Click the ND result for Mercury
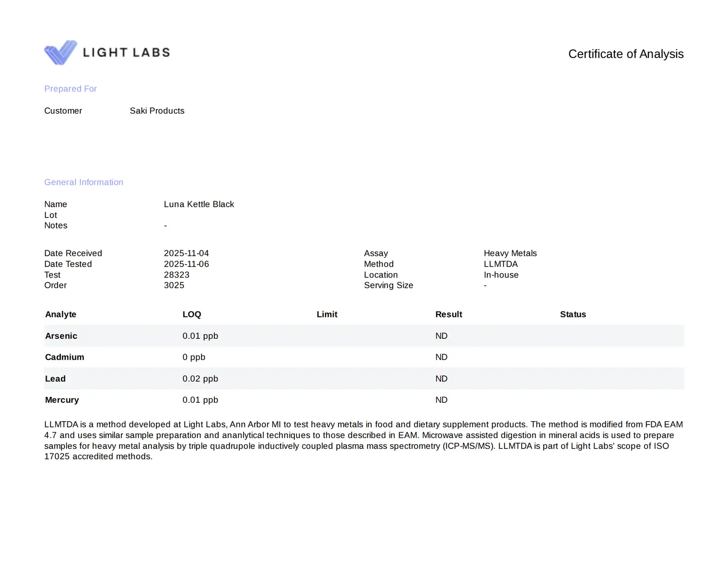728x582 pixels. click(441, 400)
